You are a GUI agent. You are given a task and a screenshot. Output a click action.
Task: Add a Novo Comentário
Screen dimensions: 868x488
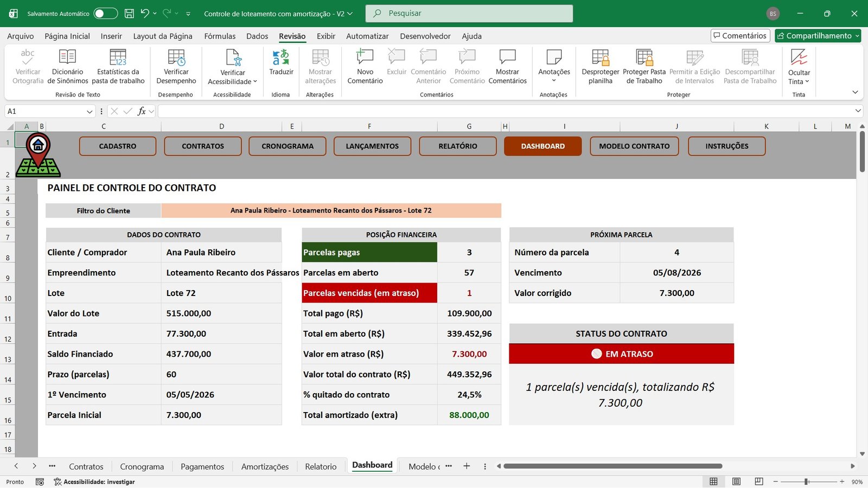(x=365, y=67)
